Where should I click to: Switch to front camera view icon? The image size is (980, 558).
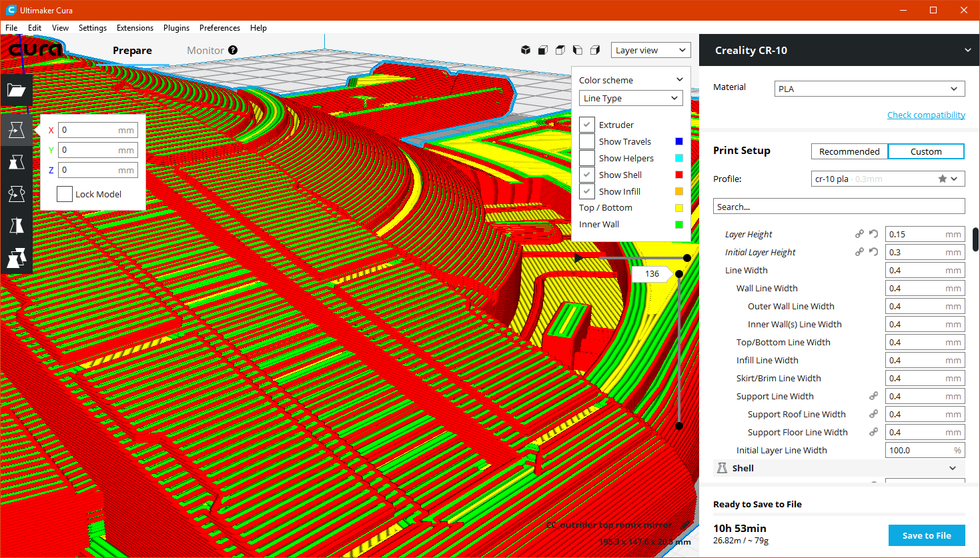[x=543, y=50]
